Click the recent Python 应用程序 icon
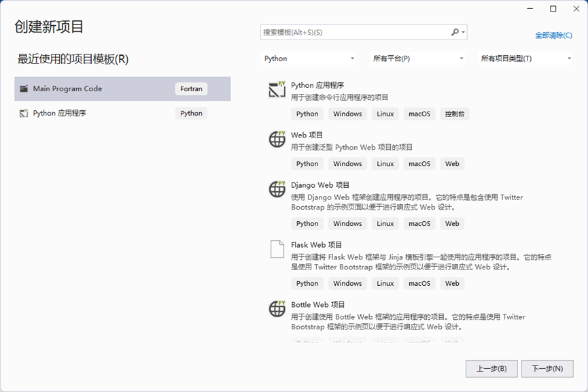Image resolution: width=588 pixels, height=392 pixels. [x=24, y=113]
